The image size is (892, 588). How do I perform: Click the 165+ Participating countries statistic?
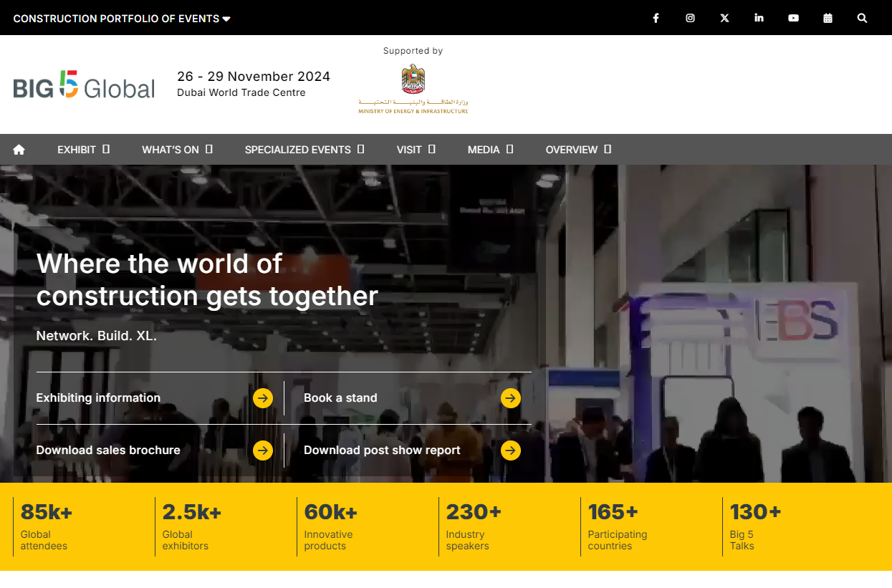(618, 526)
